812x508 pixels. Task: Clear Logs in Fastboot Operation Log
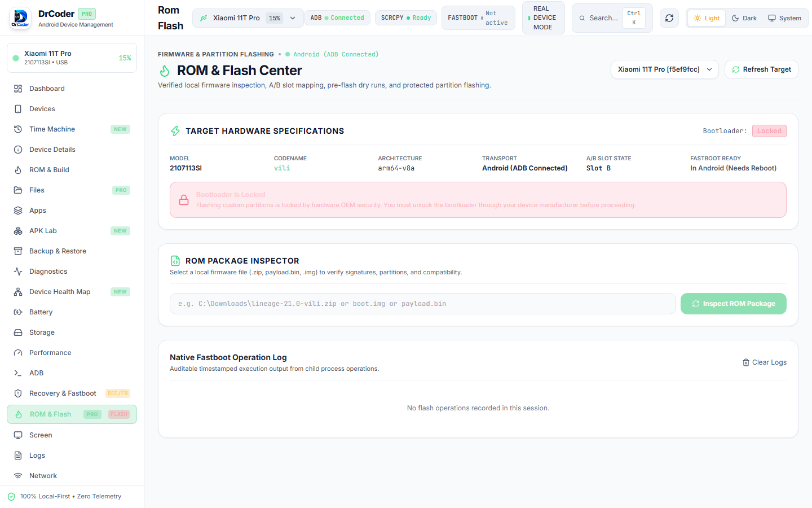coord(765,362)
